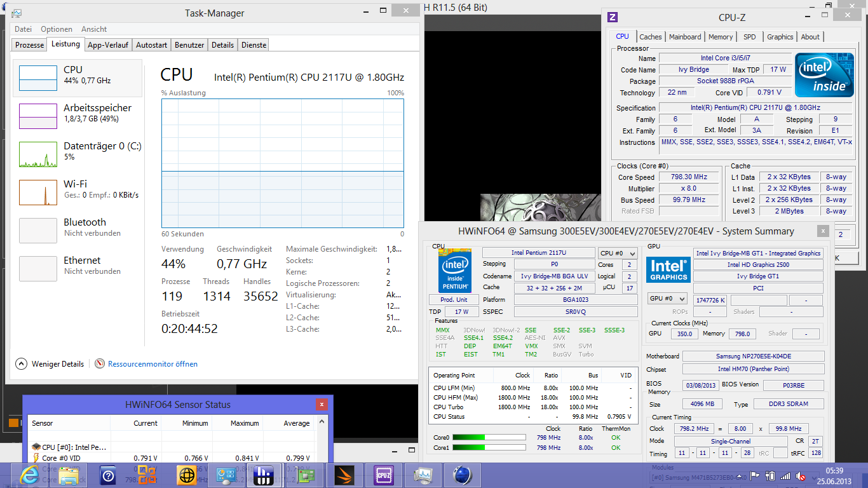The image size is (868, 488).
Task: Click the CPU utilization graph area
Action: click(283, 163)
